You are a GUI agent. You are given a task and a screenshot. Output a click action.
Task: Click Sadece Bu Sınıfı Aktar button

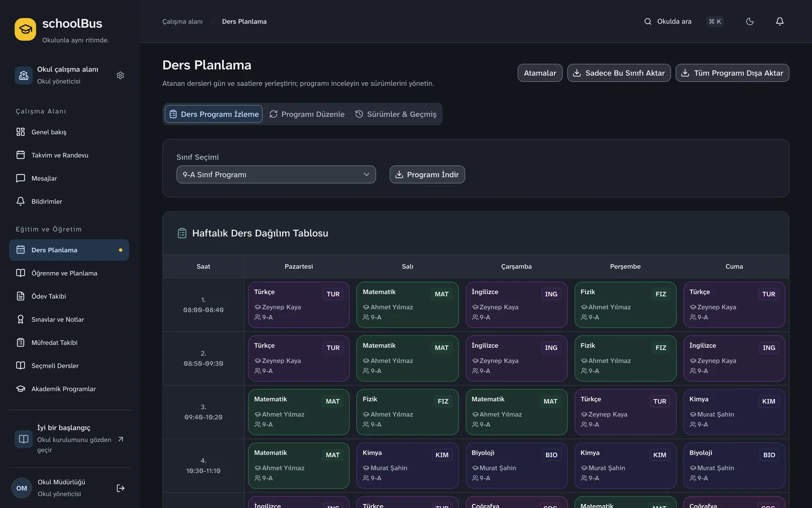point(619,73)
